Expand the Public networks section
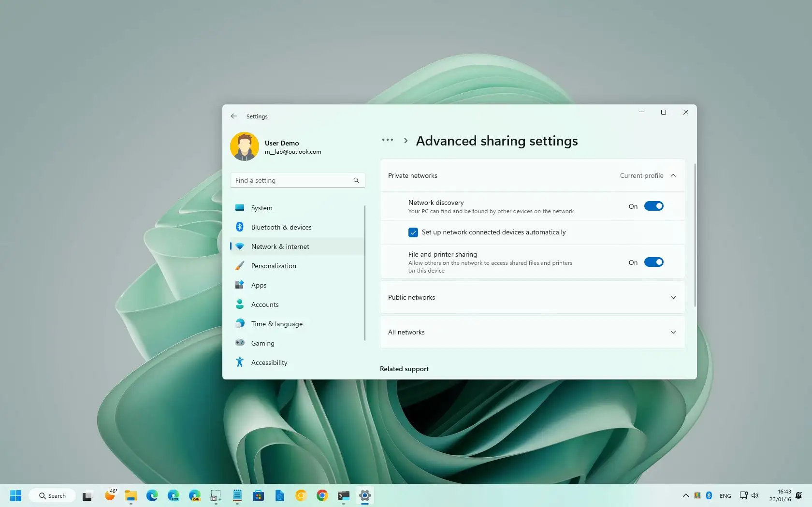 pyautogui.click(x=673, y=297)
